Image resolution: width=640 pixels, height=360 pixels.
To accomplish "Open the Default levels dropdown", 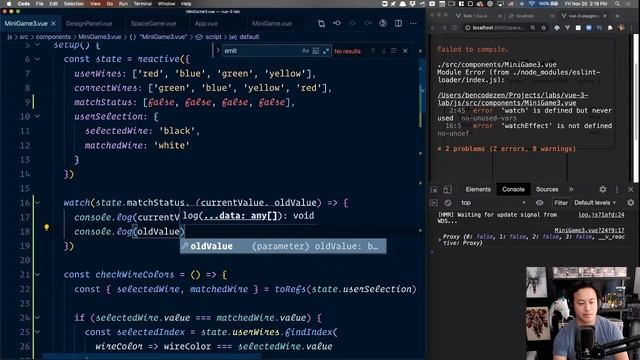I will pos(595,203).
